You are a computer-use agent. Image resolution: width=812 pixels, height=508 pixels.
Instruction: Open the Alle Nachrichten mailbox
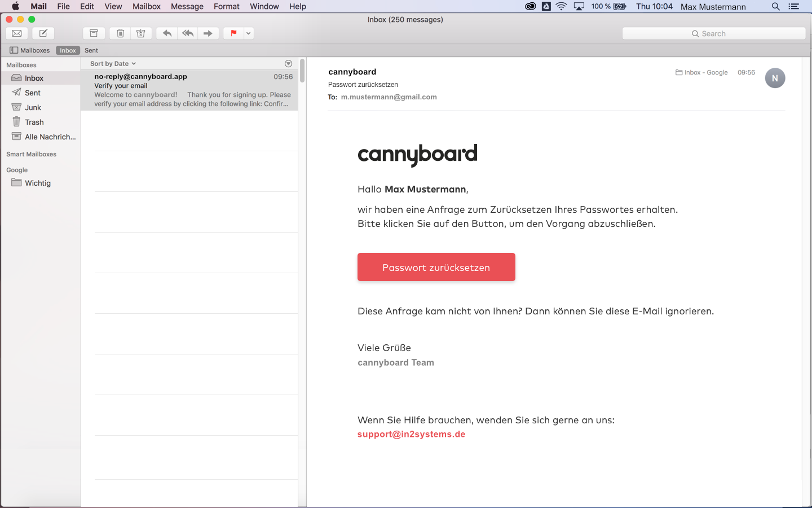click(x=41, y=137)
